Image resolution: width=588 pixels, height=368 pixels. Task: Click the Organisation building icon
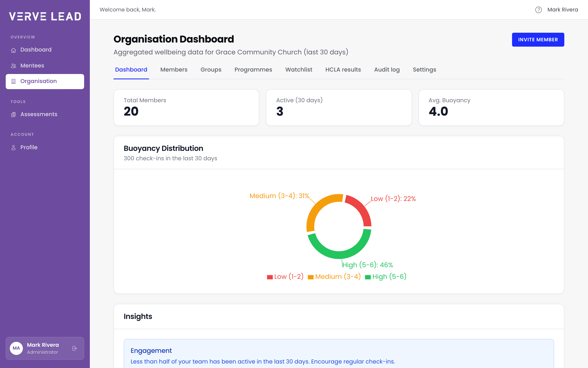[x=14, y=81]
